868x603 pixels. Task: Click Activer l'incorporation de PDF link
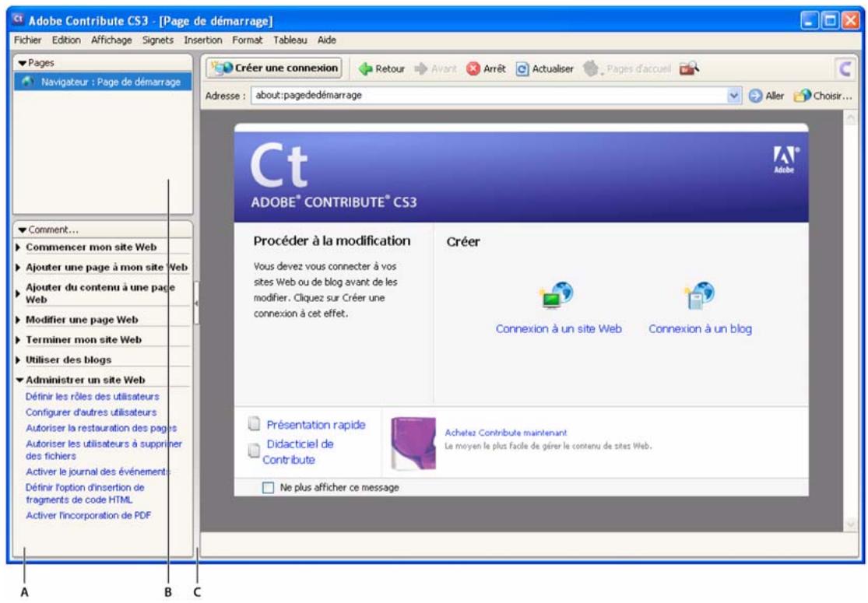pos(88,515)
